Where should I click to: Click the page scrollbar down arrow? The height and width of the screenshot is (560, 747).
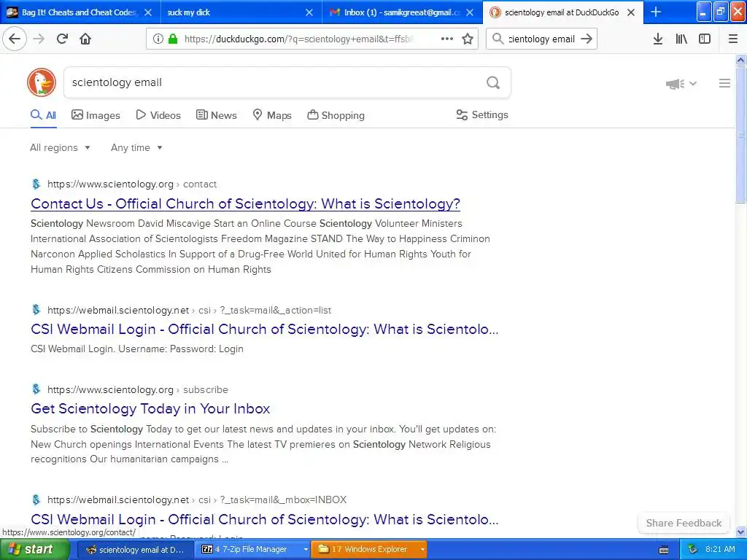(x=741, y=532)
